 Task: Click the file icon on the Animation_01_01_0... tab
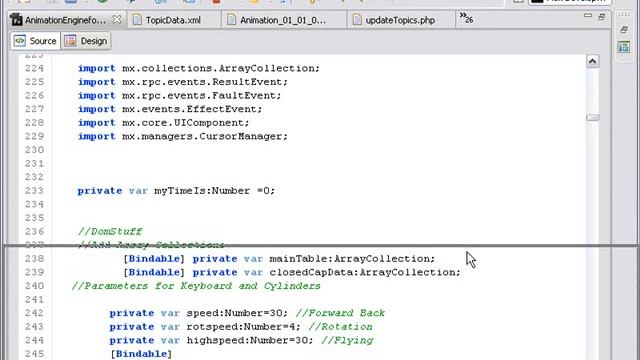click(231, 20)
